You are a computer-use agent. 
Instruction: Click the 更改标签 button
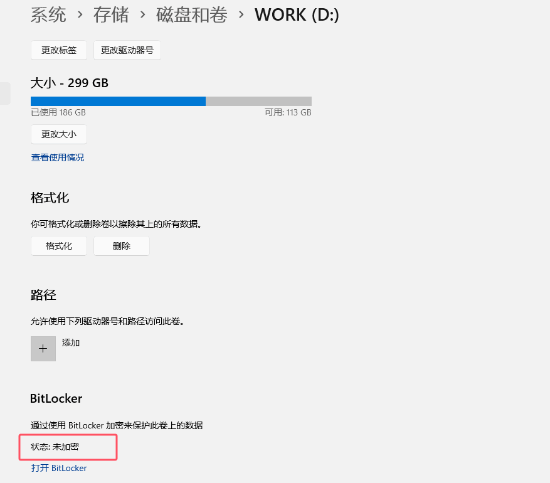click(59, 50)
